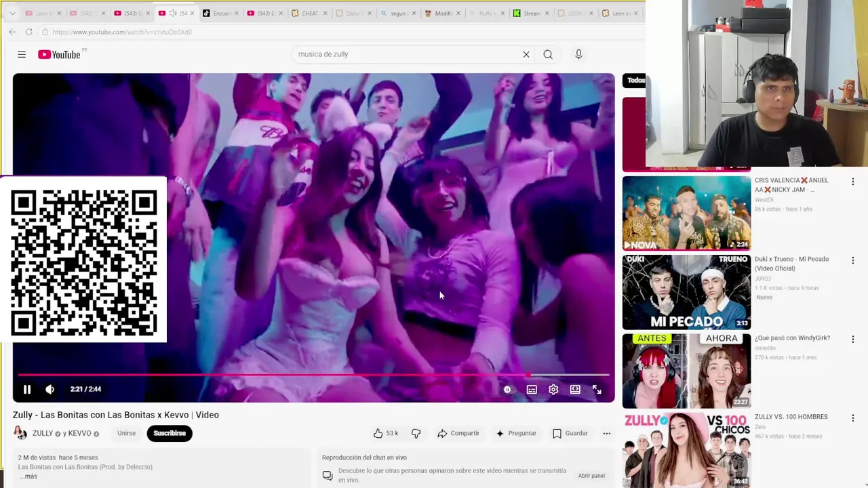The image size is (868, 488).
Task: Mute the video player volume
Action: pos(50,389)
